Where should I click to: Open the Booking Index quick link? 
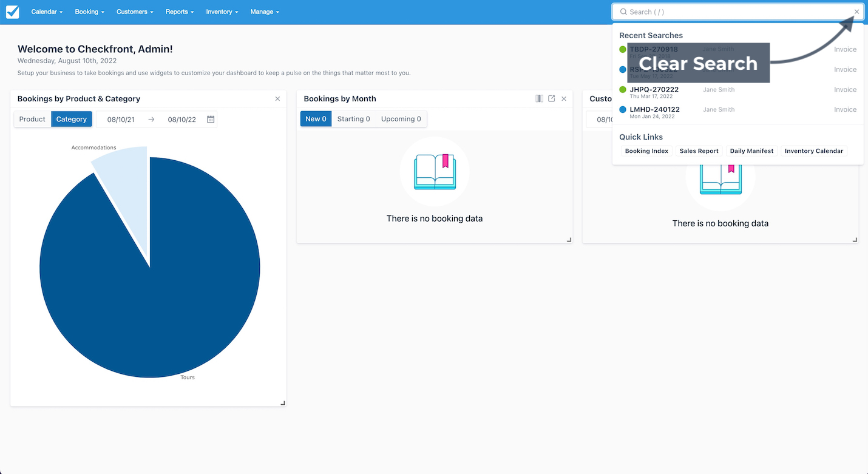[x=646, y=151]
